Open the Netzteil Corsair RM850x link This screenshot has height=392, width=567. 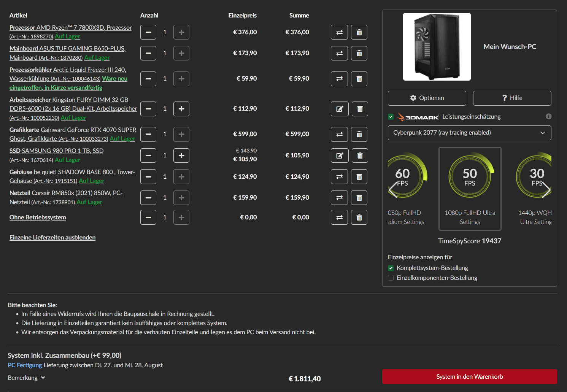tap(66, 197)
